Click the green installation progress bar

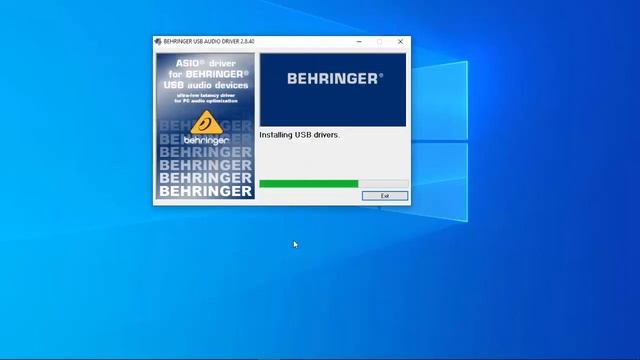click(333, 184)
